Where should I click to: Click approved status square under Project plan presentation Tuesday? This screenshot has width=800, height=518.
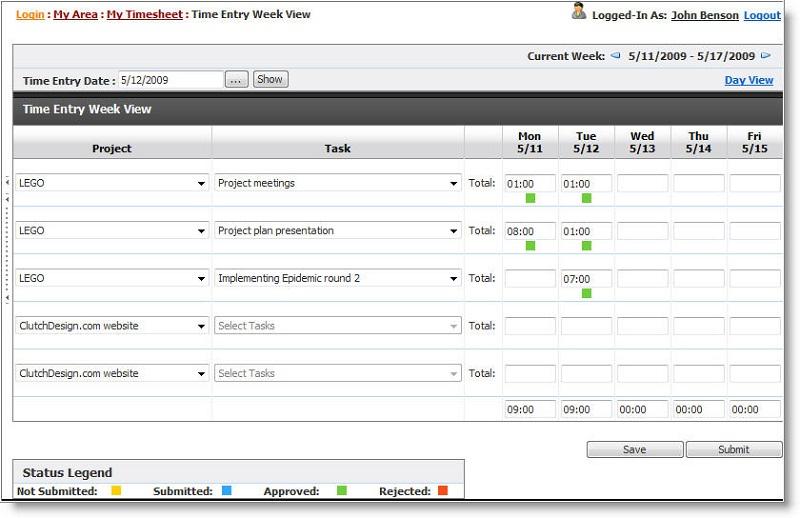coord(587,245)
